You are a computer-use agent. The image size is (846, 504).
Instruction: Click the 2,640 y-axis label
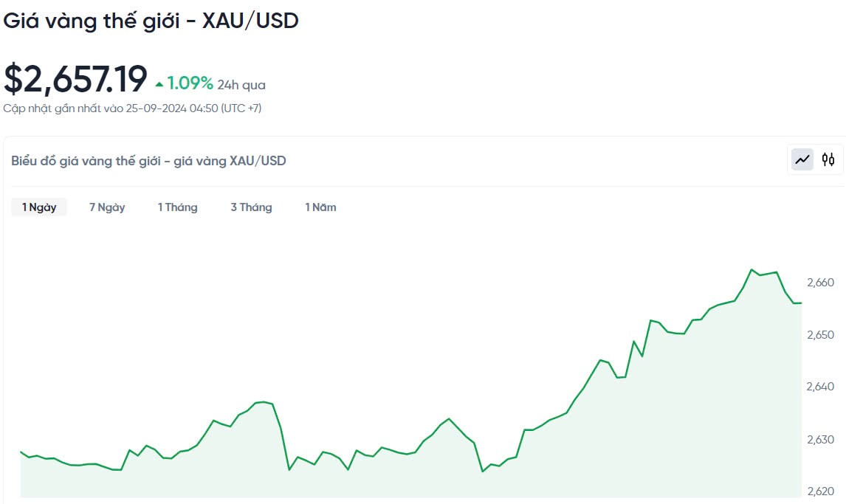click(821, 387)
